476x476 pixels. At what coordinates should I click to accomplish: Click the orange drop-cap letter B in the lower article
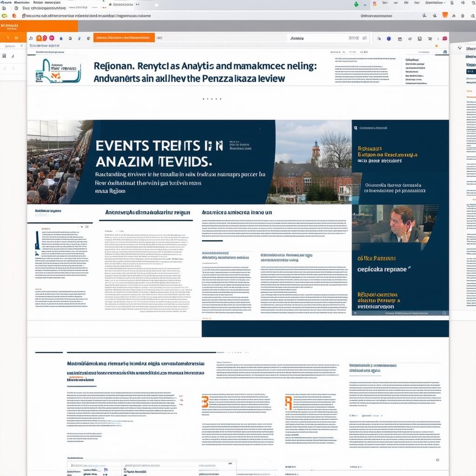click(x=205, y=402)
